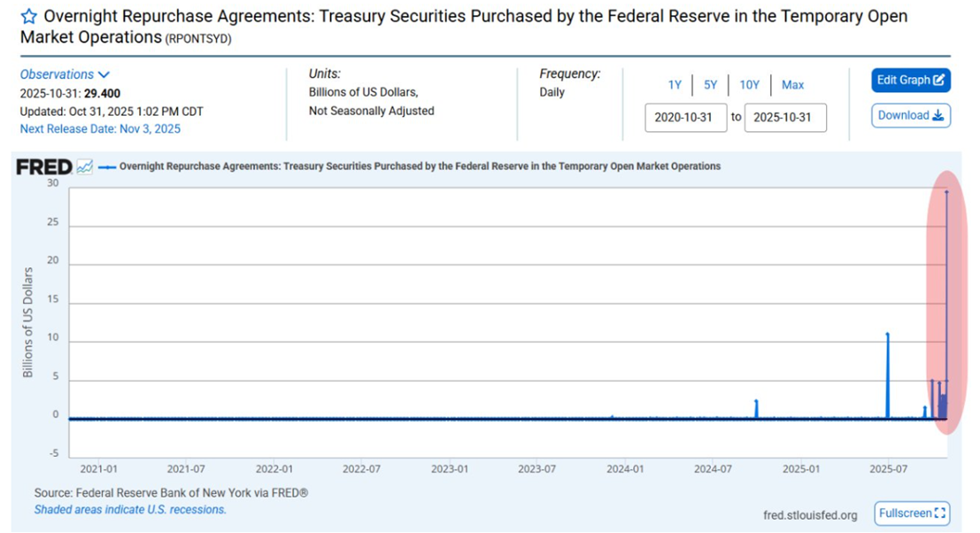Image resolution: width=980 pixels, height=533 pixels.
Task: Expand the Observations dropdown
Action: pyautogui.click(x=65, y=74)
